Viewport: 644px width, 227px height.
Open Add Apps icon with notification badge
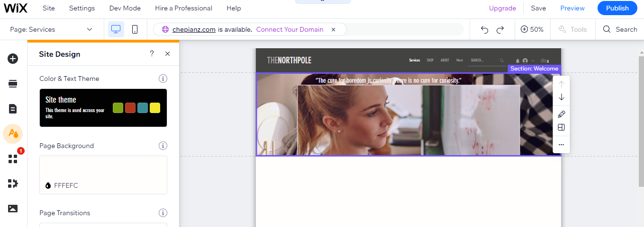pyautogui.click(x=13, y=158)
